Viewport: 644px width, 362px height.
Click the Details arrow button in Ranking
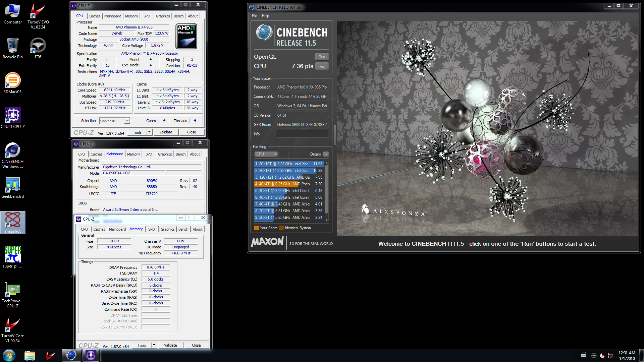[326, 154]
